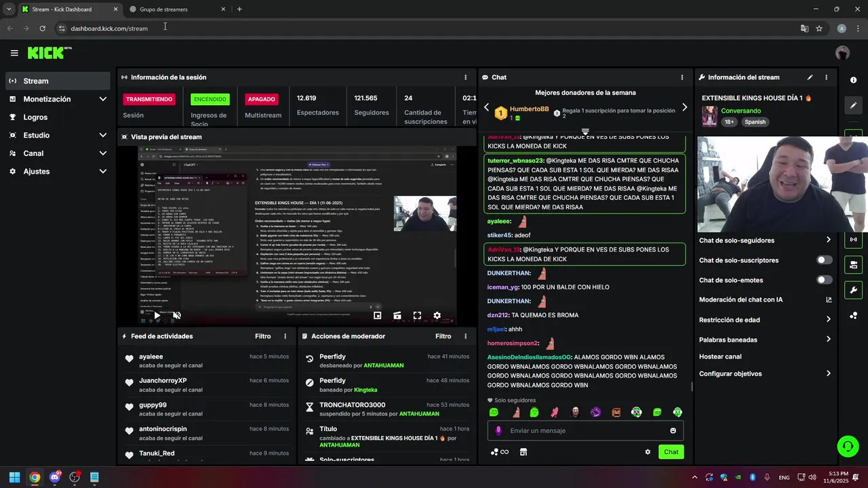The image size is (868, 488).
Task: Open the emoji picker in the message box
Action: pyautogui.click(x=673, y=430)
